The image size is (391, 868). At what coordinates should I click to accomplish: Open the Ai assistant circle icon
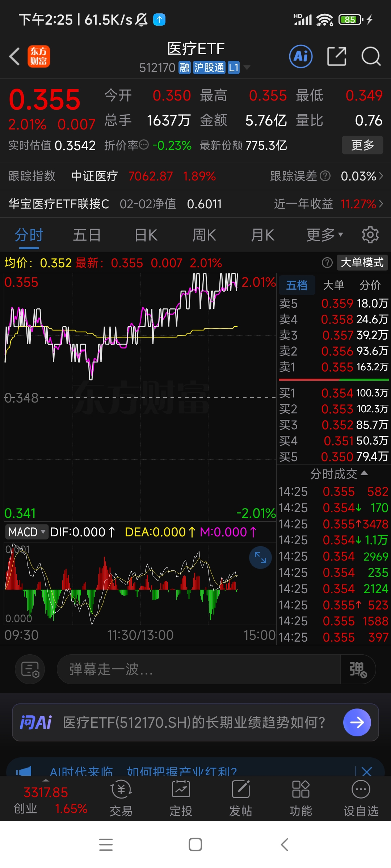[301, 56]
